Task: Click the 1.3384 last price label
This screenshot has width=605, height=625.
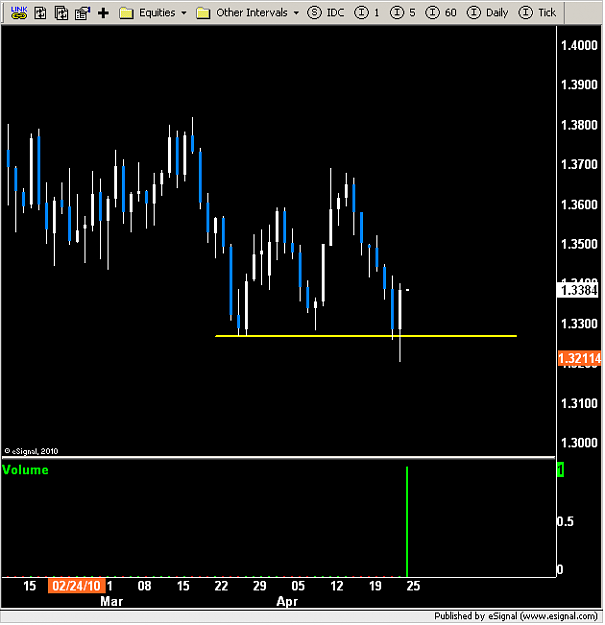Action: tap(579, 290)
